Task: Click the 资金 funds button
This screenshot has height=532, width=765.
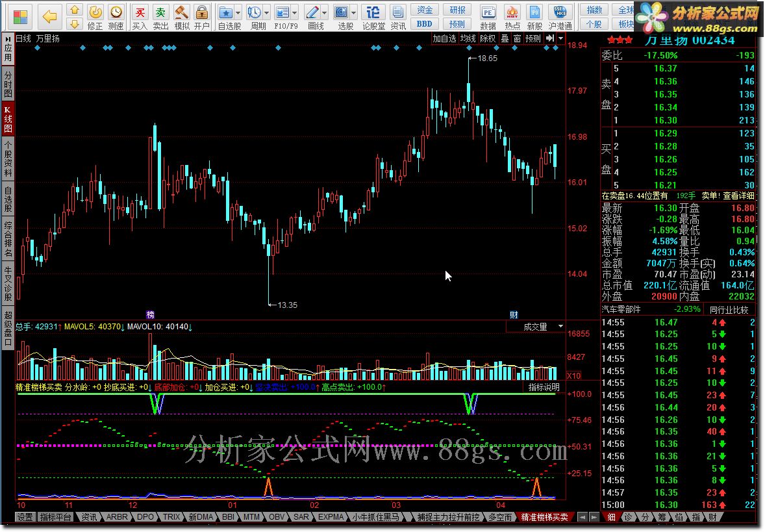Action: pyautogui.click(x=425, y=10)
